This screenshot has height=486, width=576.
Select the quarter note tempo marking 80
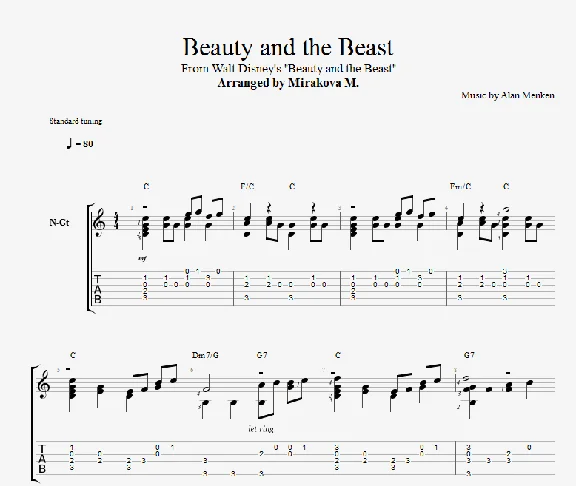point(80,143)
